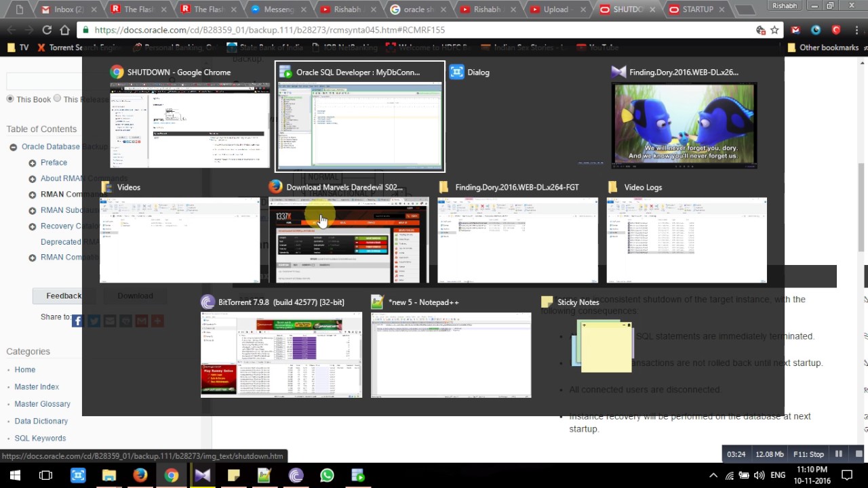Open the Preface link

click(x=54, y=163)
